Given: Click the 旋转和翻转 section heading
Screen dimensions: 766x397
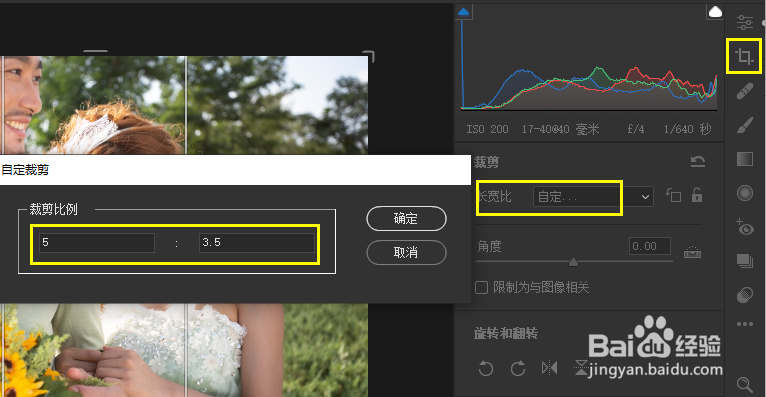Looking at the screenshot, I should coord(506,334).
